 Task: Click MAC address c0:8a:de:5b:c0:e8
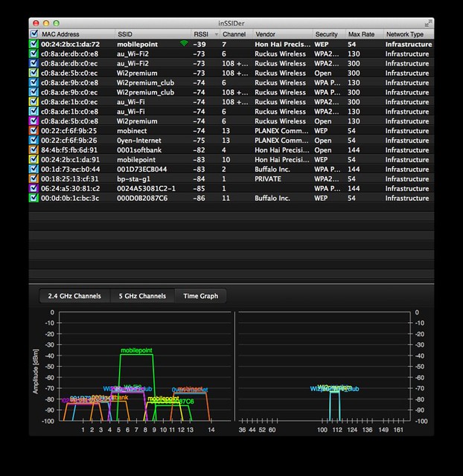click(x=69, y=121)
